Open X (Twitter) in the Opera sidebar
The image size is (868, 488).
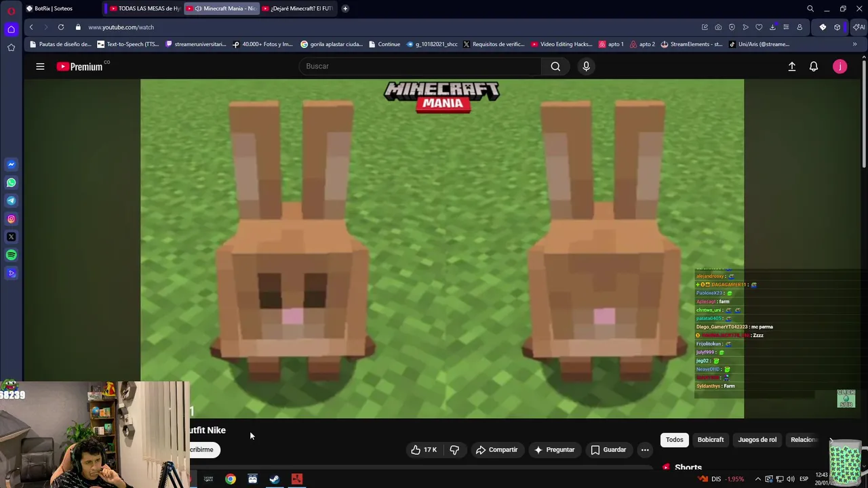point(11,237)
